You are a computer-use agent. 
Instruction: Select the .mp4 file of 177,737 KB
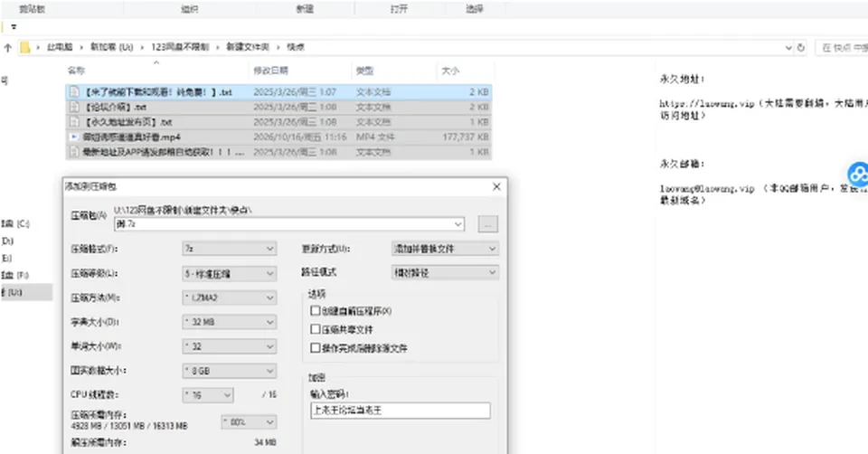(278, 137)
